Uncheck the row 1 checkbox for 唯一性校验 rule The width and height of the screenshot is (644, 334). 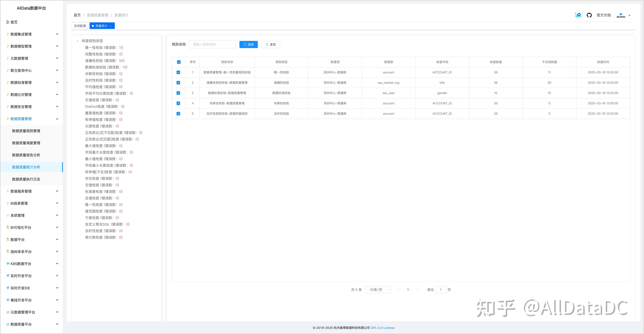(x=178, y=72)
